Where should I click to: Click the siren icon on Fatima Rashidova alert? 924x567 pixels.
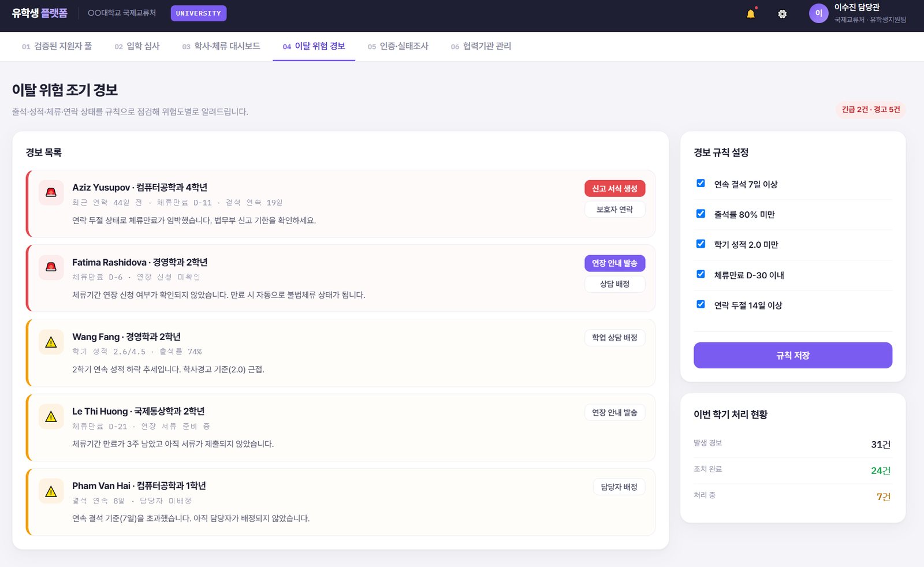coord(51,267)
